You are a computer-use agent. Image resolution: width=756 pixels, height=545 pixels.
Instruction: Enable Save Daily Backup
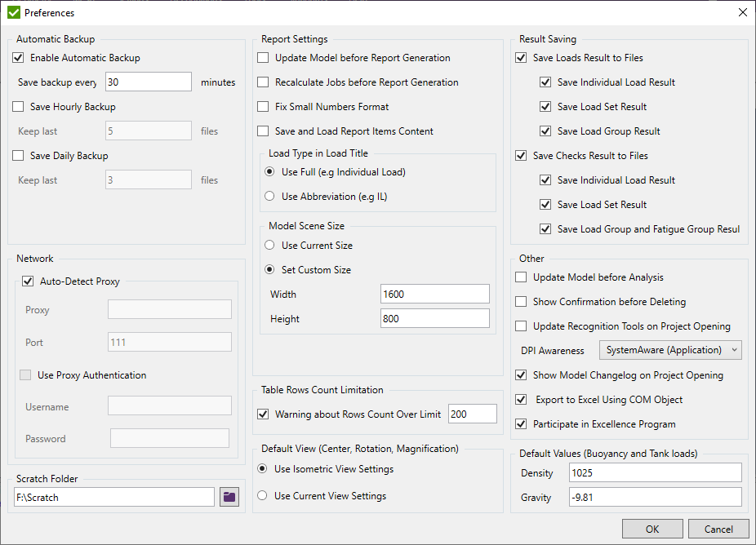pos(18,155)
